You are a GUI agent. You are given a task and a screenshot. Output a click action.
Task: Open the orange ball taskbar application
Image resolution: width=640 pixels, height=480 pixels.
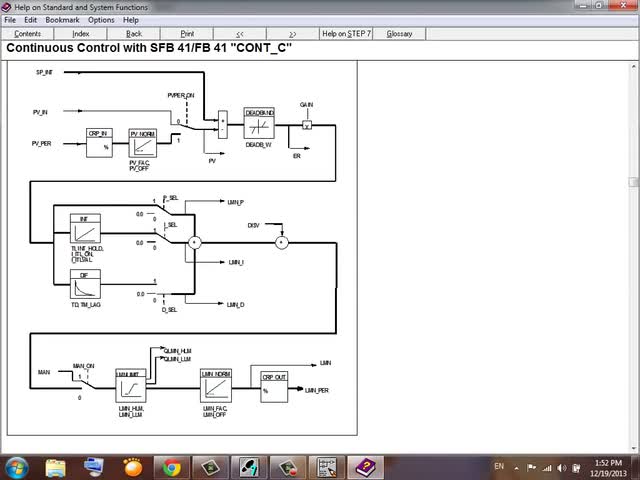point(133,468)
